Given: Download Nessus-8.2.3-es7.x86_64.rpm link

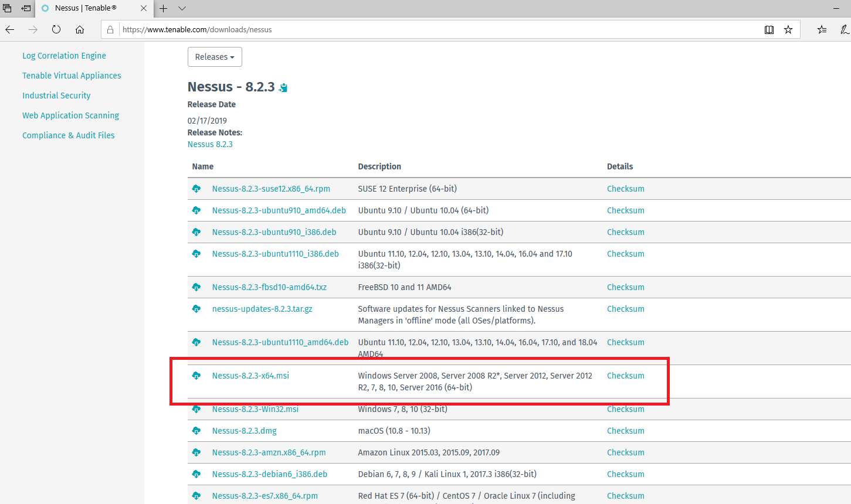Looking at the screenshot, I should coord(265,496).
